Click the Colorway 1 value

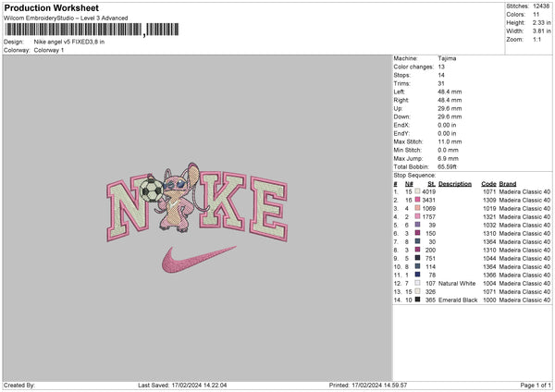[49, 50]
